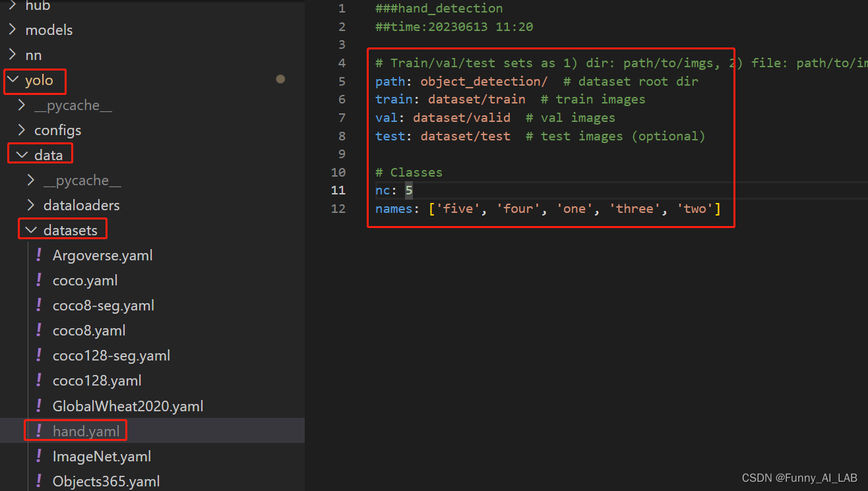The height and width of the screenshot is (491, 868).
Task: Place cursor after nc value 5
Action: tap(413, 190)
